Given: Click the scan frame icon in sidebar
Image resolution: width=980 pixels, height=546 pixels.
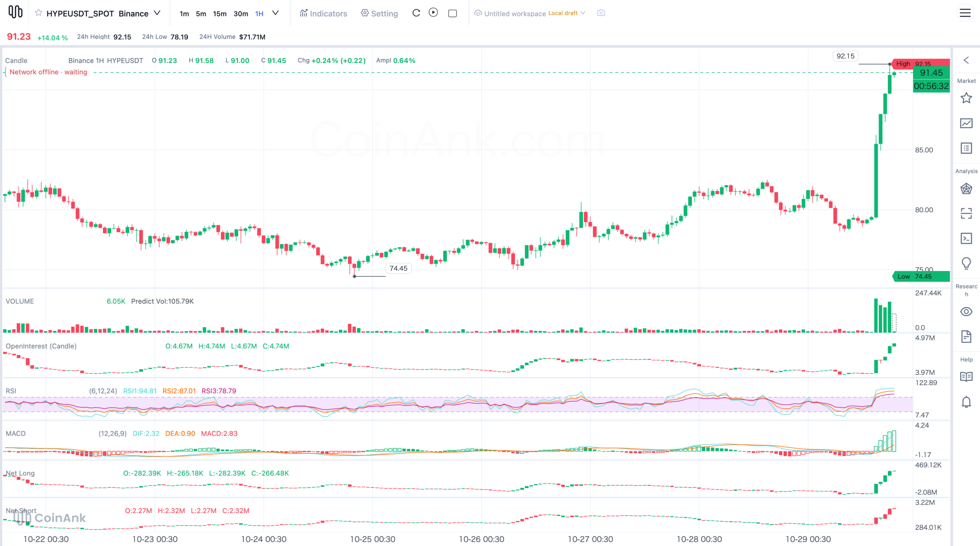Looking at the screenshot, I should (x=966, y=213).
